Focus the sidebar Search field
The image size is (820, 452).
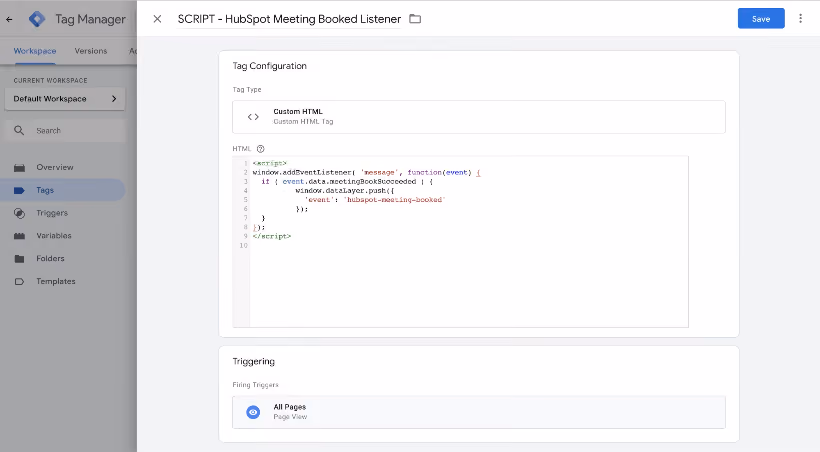pos(65,130)
